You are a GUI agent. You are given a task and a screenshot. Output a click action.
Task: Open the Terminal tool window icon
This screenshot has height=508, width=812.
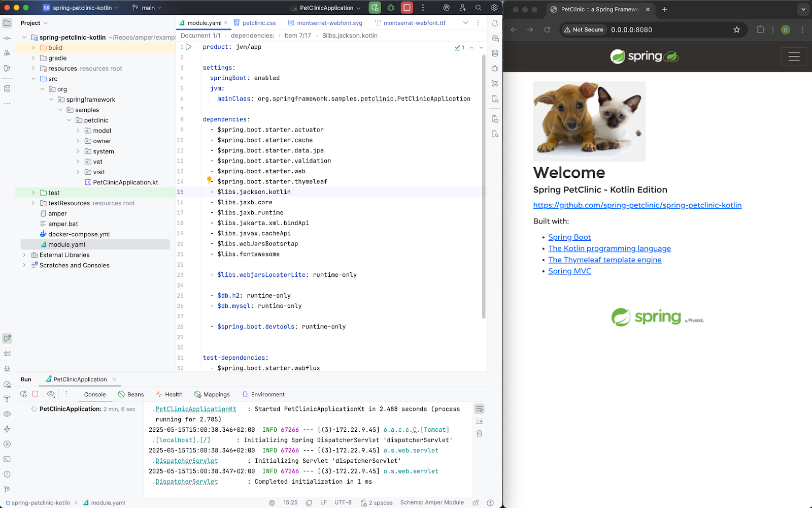pos(7,459)
